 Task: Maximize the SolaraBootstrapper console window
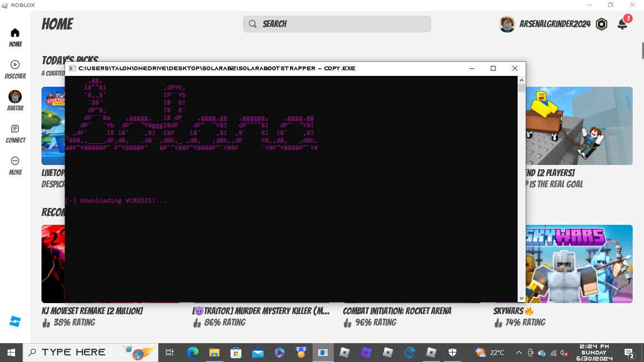(x=493, y=68)
